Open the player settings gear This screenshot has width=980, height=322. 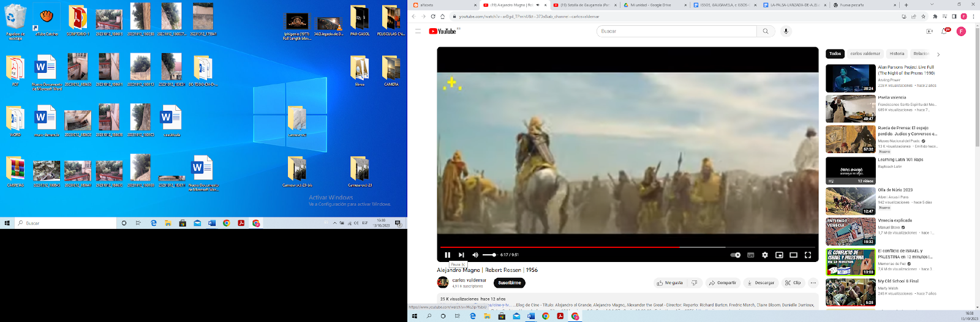(765, 255)
